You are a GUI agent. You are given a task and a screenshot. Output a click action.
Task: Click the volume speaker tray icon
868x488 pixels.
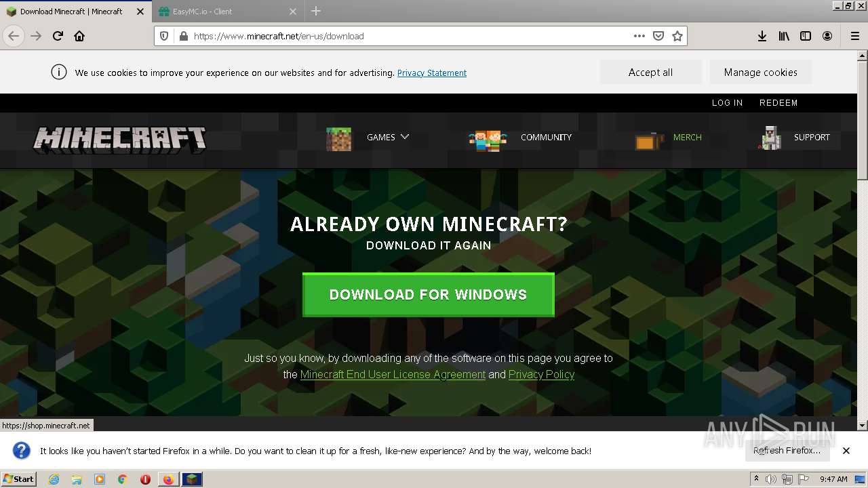pyautogui.click(x=771, y=479)
